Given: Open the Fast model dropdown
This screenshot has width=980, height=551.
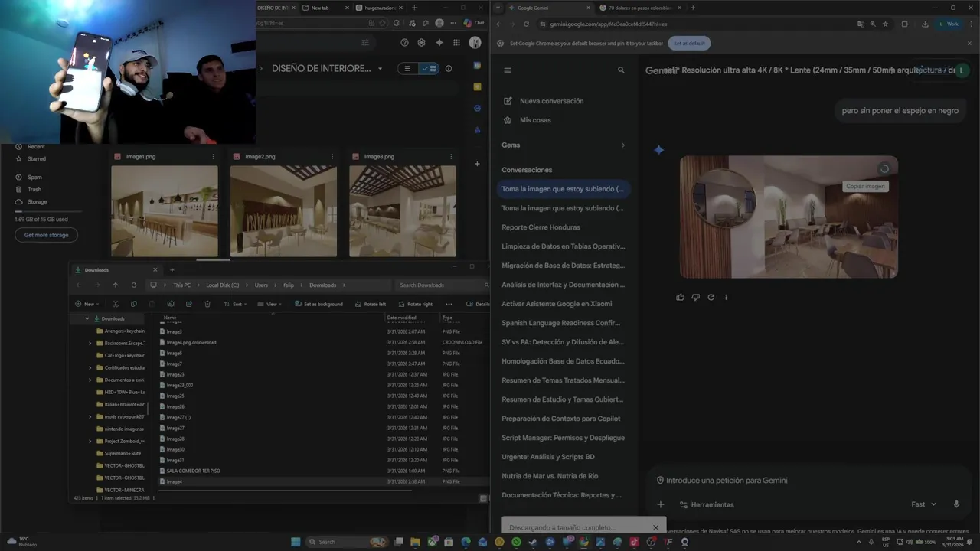Looking at the screenshot, I should [923, 504].
